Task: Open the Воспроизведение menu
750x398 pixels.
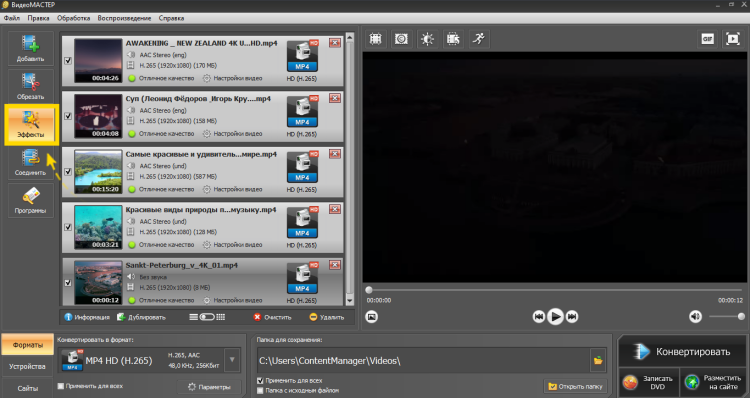Action: point(124,18)
